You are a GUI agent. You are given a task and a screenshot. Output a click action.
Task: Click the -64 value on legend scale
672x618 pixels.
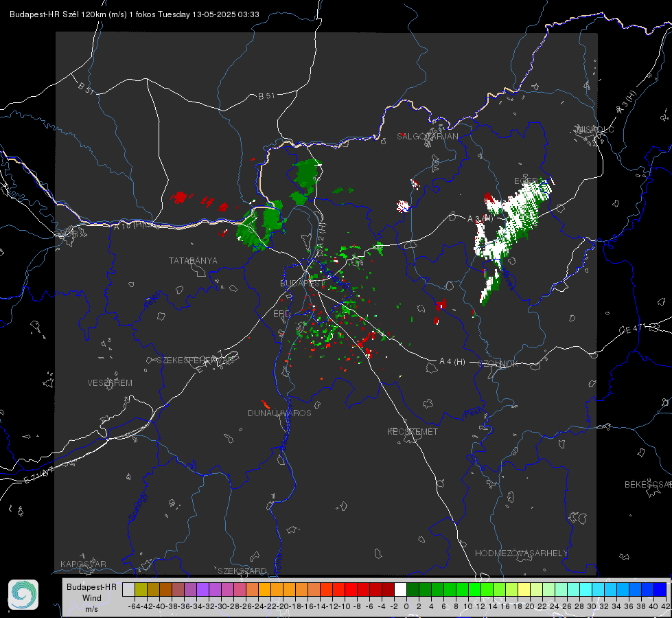coord(135,606)
